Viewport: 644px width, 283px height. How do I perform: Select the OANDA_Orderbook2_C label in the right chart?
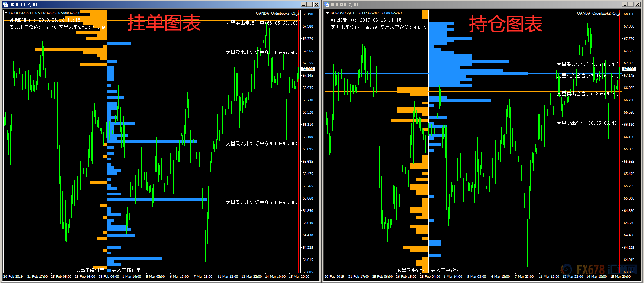[x=596, y=13]
